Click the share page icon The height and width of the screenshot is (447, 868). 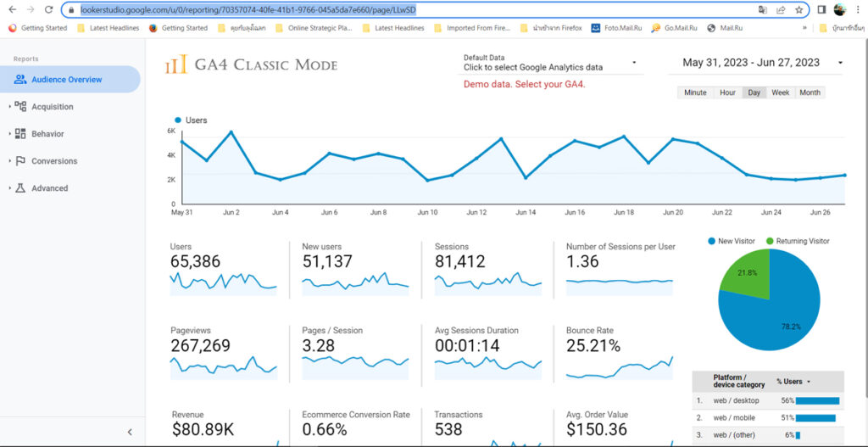click(781, 10)
